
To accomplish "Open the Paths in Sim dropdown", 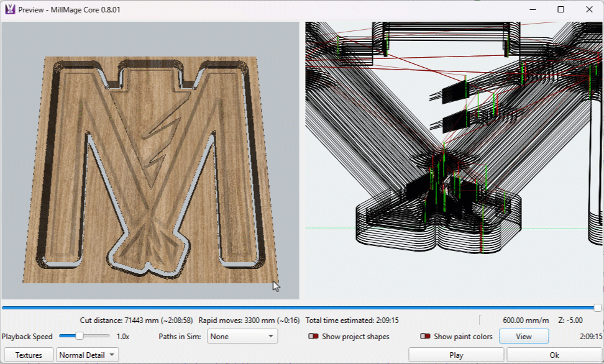I will 242,337.
